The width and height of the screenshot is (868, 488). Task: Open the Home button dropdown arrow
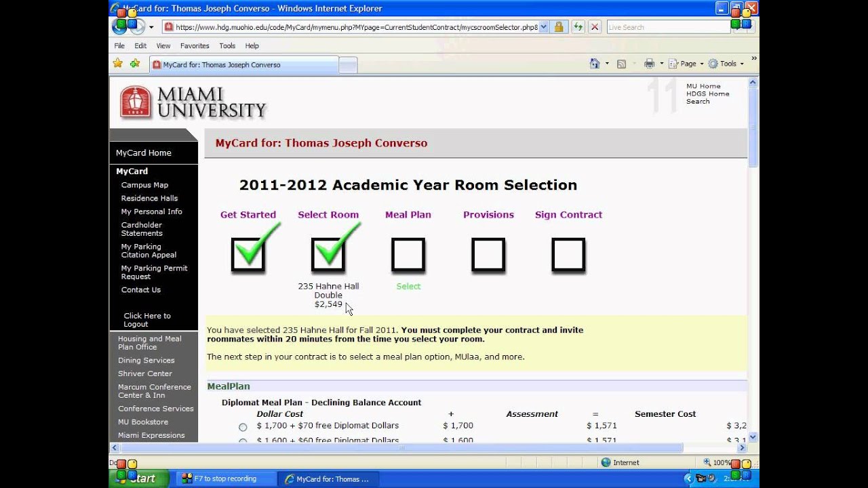pyautogui.click(x=607, y=64)
